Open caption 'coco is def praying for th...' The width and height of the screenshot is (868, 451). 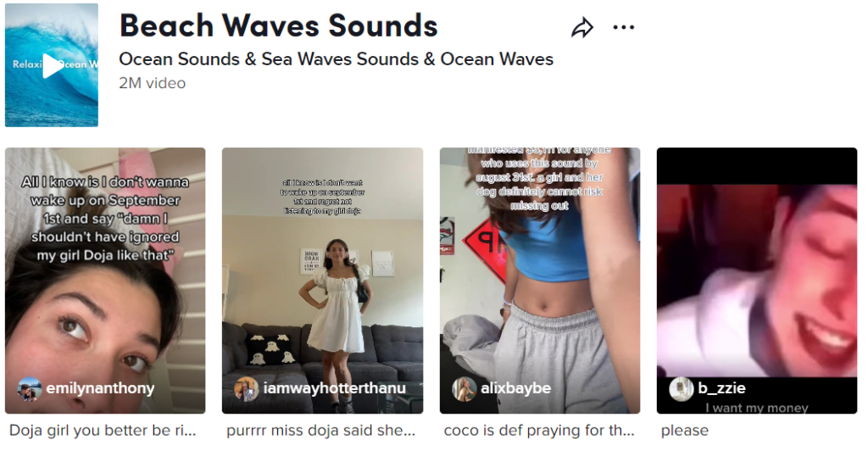click(x=539, y=431)
